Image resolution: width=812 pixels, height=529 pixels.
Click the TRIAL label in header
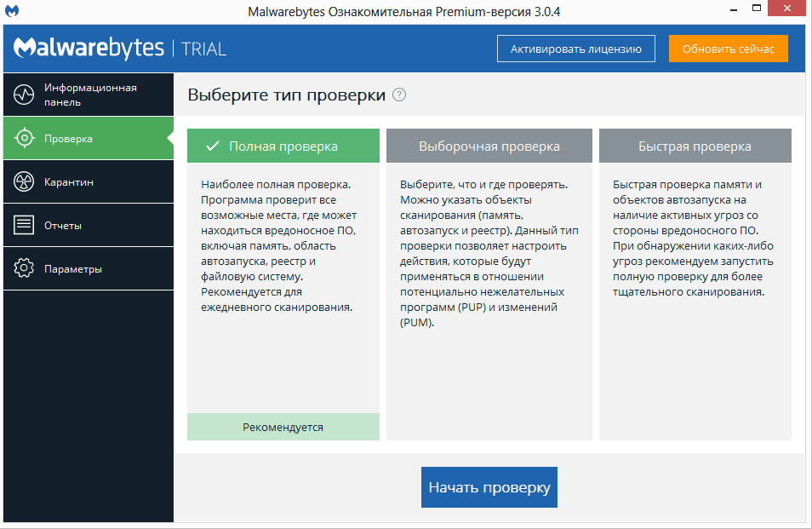[x=203, y=49]
